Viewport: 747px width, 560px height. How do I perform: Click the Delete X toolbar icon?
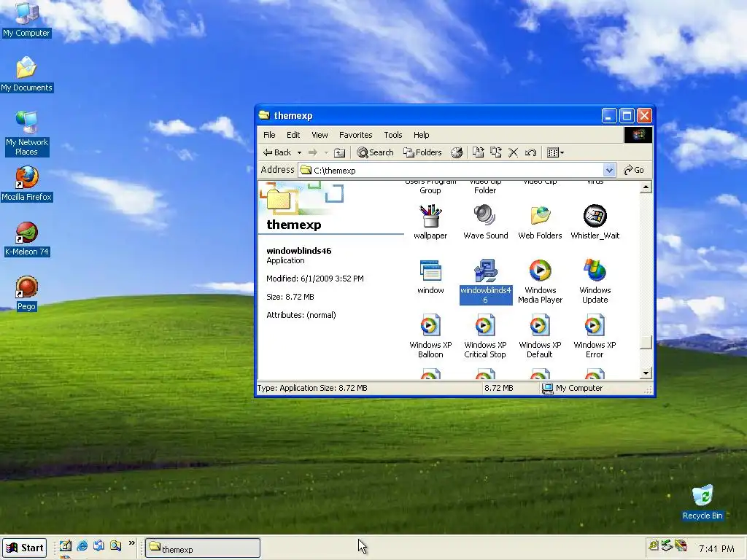[513, 152]
